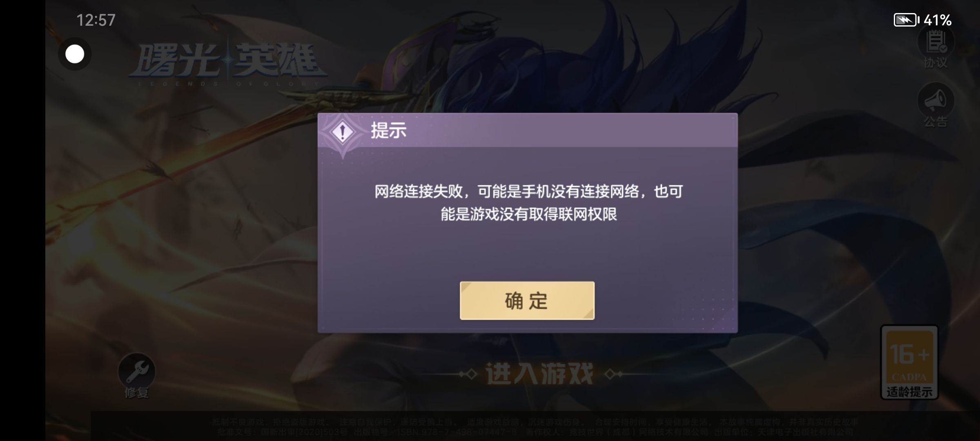Open the 公告 announcement megaphone icon
The width and height of the screenshot is (980, 441).
[936, 100]
